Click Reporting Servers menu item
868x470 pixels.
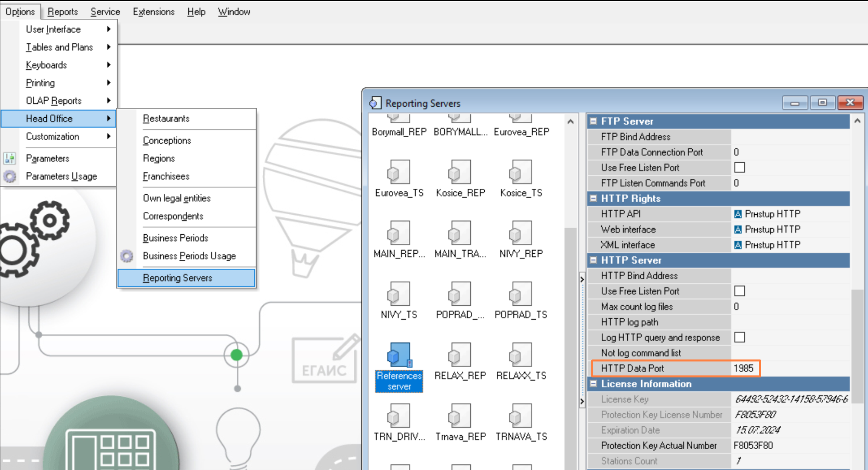[x=177, y=278]
